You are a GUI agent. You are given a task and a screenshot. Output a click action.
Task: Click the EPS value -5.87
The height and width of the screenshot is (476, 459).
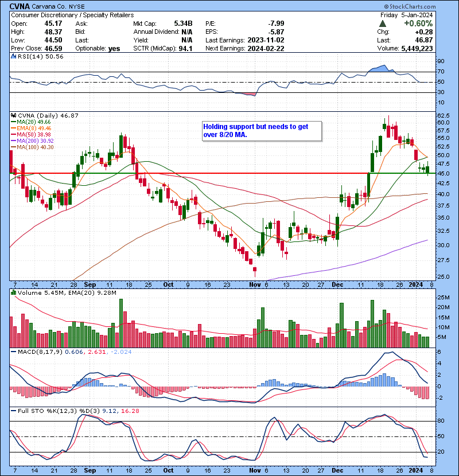(x=276, y=32)
